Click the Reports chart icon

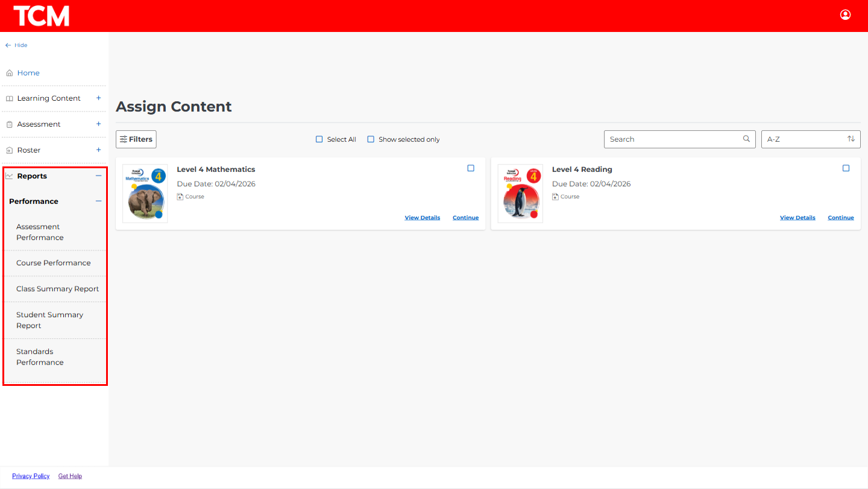(9, 176)
